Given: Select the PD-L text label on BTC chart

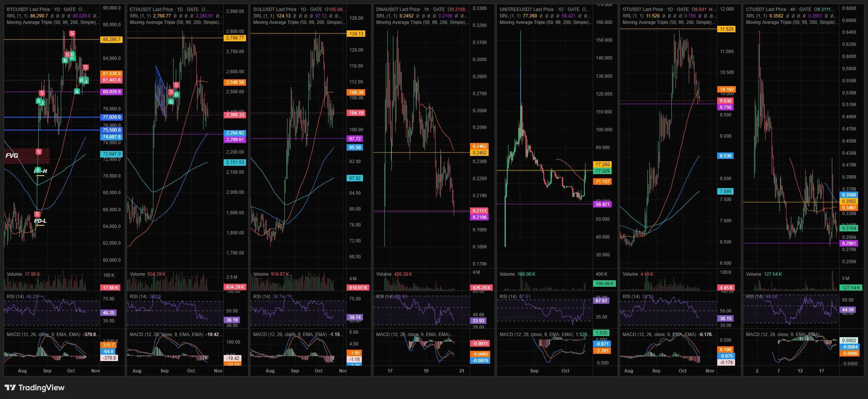Looking at the screenshot, I should 40,221.
